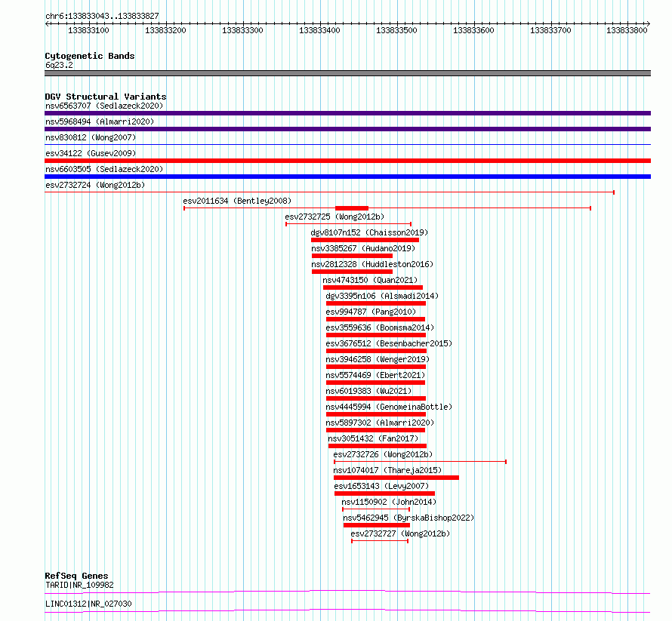Open nsv1150902 (John2014) label
Screen dimensions: 672x621
[389, 502]
